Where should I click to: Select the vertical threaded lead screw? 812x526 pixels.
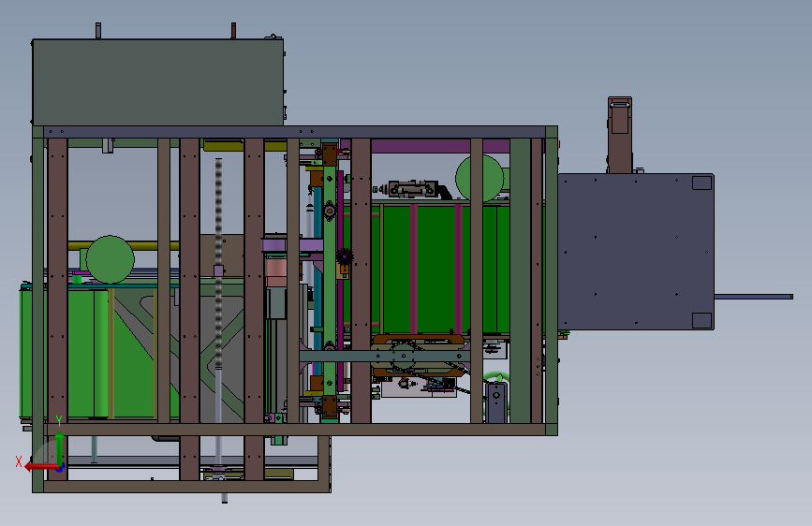point(218,264)
